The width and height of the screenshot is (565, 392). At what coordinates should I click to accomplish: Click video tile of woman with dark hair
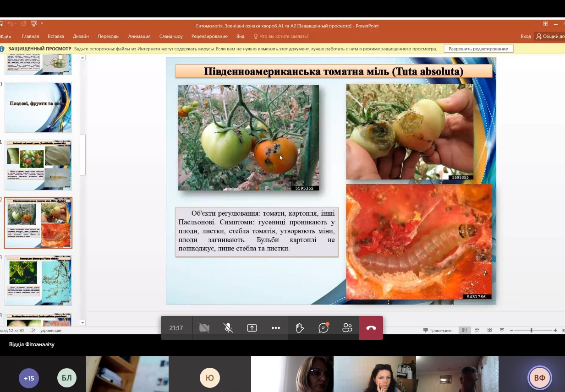click(375, 374)
